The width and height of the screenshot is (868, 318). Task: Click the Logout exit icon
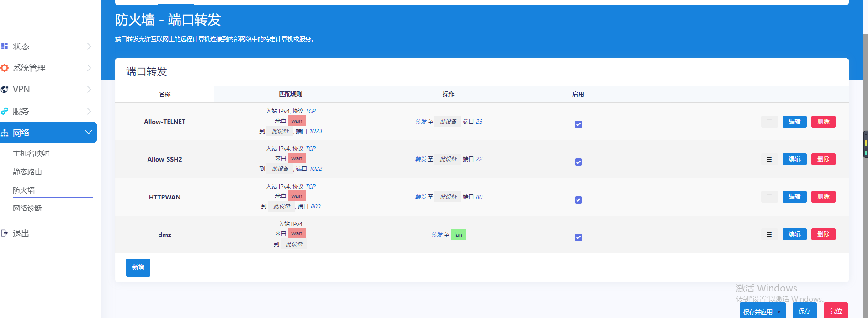pos(5,233)
